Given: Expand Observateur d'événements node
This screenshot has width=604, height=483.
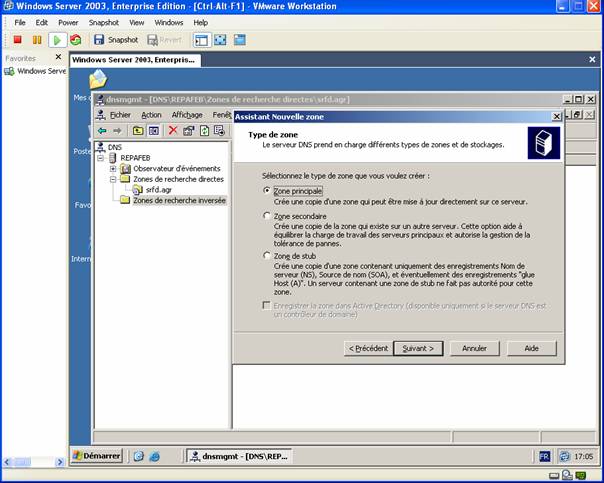Looking at the screenshot, I should pos(113,169).
